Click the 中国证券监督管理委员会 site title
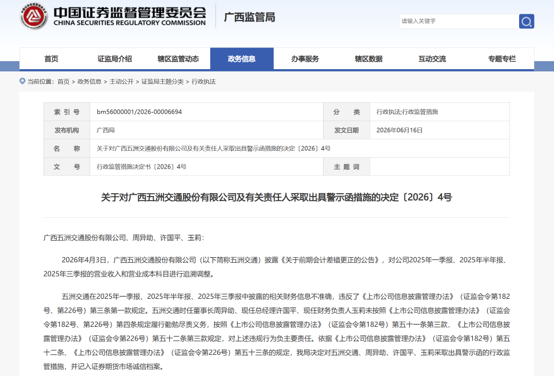 pyautogui.click(x=130, y=12)
